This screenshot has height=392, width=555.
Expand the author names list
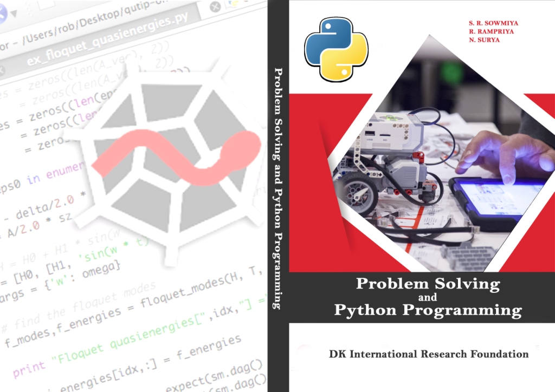pyautogui.click(x=493, y=31)
